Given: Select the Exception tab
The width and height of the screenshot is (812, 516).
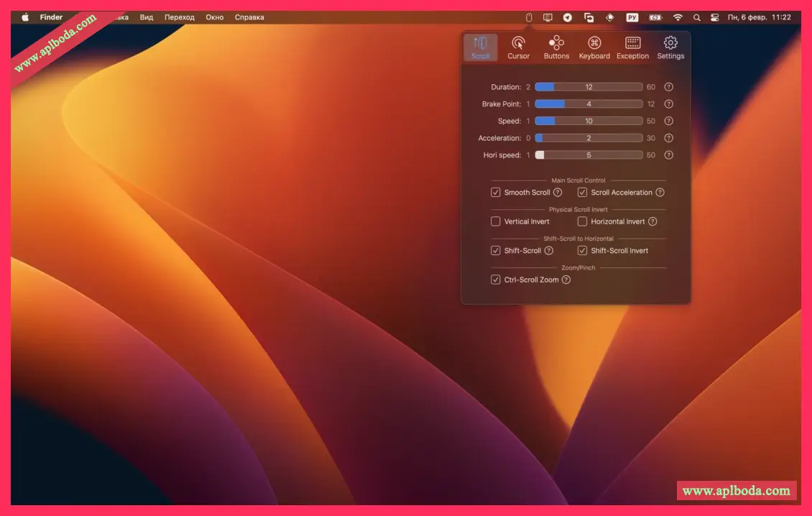Looking at the screenshot, I should pyautogui.click(x=632, y=47).
